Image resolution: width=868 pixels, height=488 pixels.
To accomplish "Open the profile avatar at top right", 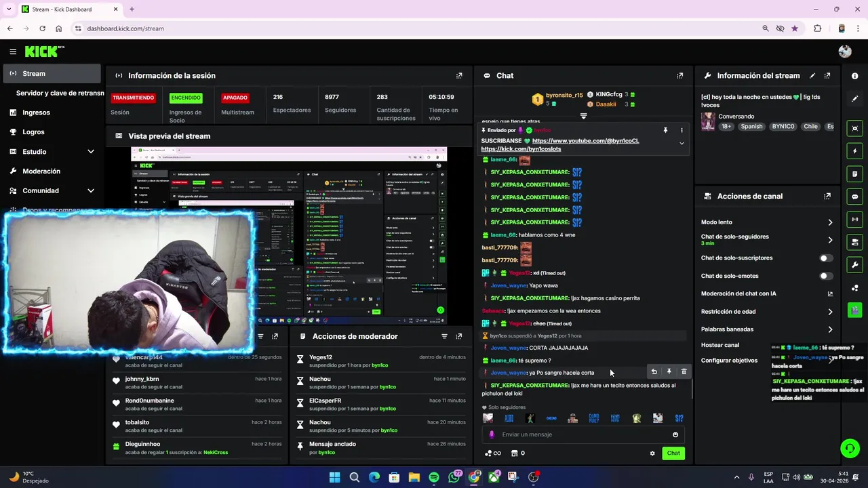I will [845, 52].
